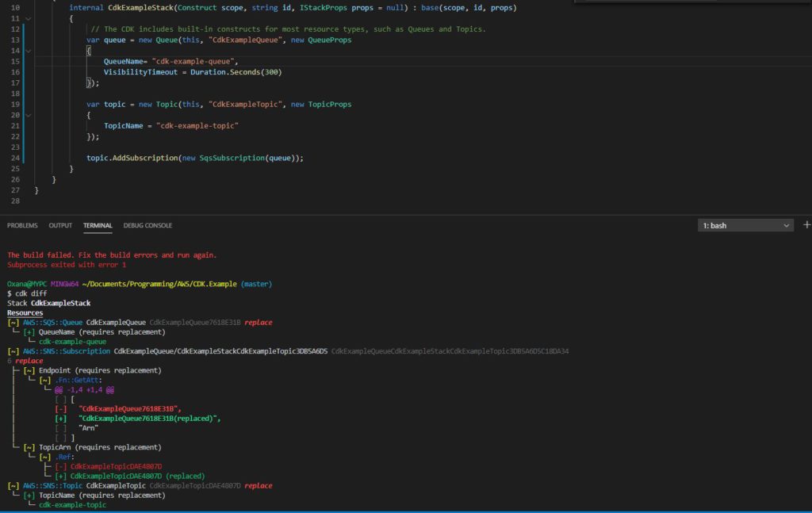Click on QueueProps type in line 13
The height and width of the screenshot is (513, 812).
click(329, 40)
